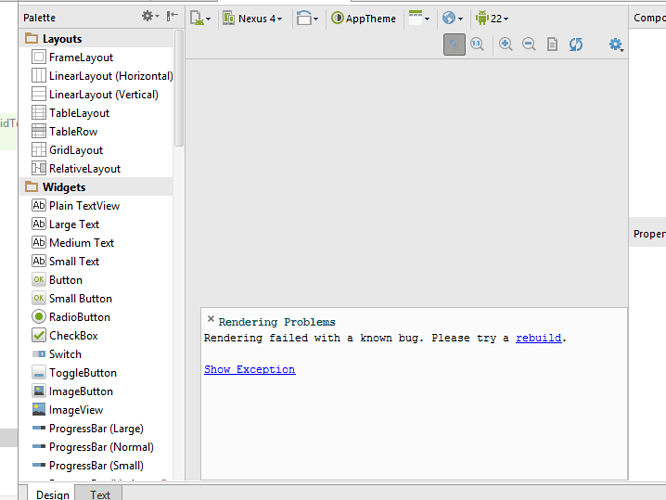Set preview zoom to actual size

(477, 45)
